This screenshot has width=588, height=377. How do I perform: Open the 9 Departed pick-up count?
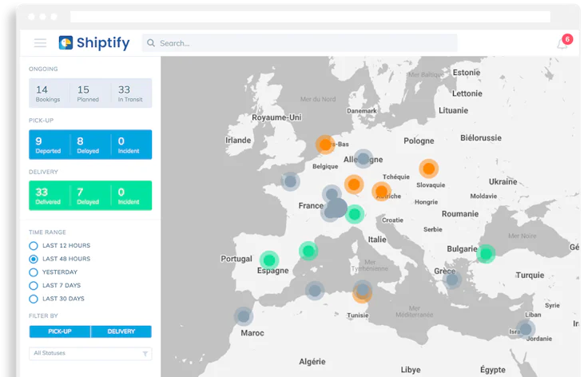pyautogui.click(x=49, y=145)
